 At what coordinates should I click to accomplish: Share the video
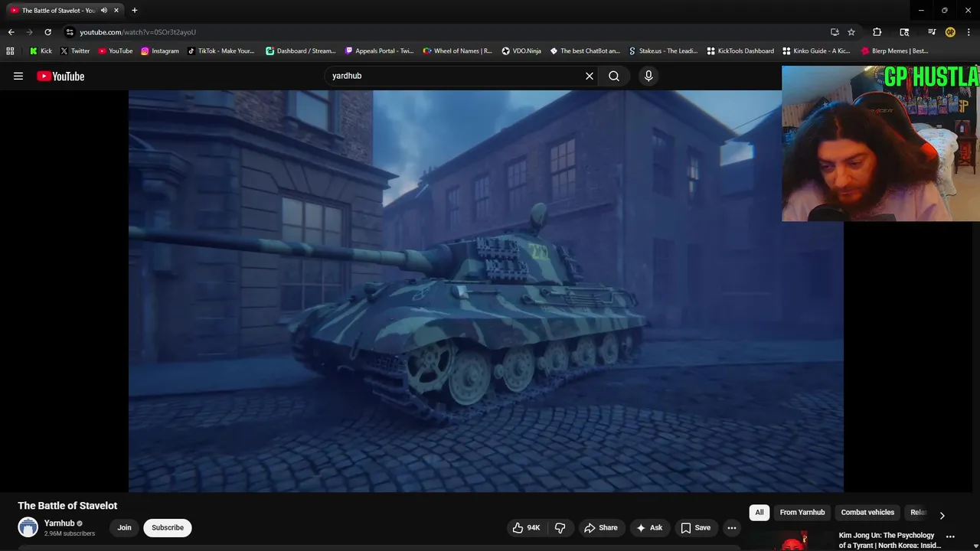tap(601, 527)
